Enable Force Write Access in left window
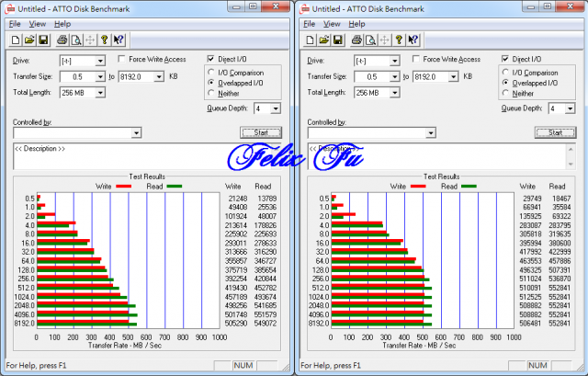Image resolution: width=588 pixels, height=376 pixels. (121, 59)
